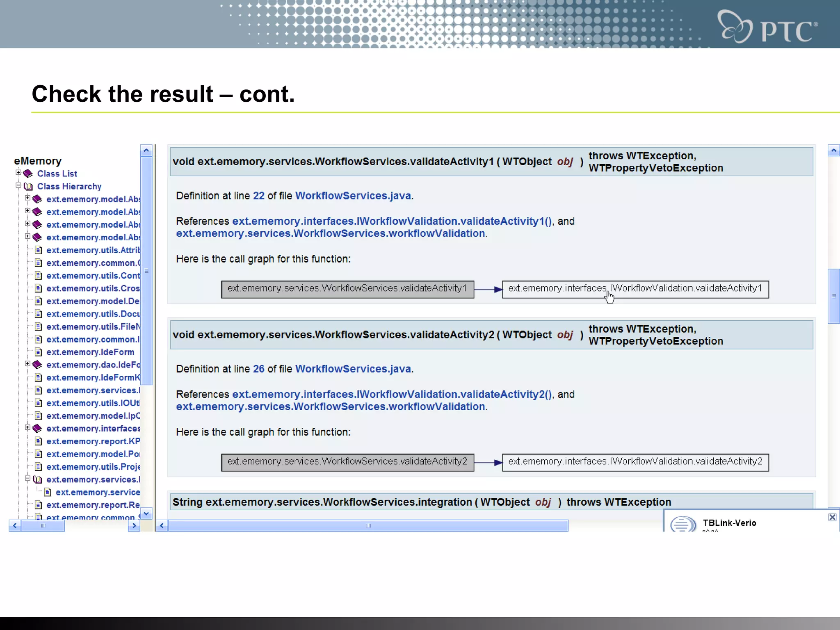Click the tree panel scroll down arrow
This screenshot has height=630, width=840.
pos(146,514)
